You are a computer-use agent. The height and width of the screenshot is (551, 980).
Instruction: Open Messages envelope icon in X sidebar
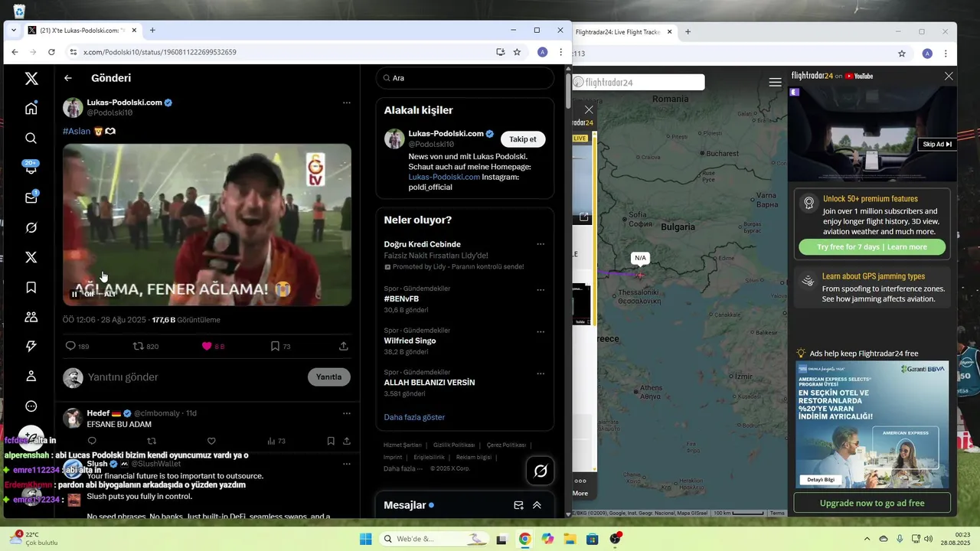pos(31,197)
